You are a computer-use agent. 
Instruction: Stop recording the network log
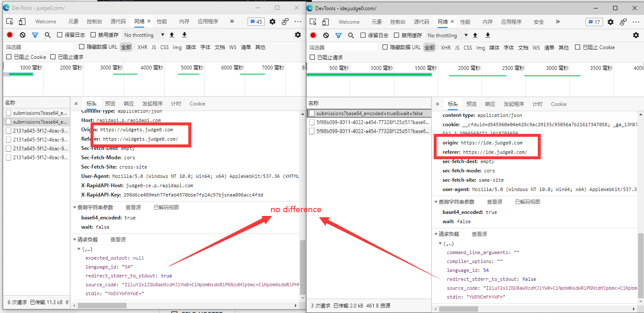pyautogui.click(x=9, y=35)
